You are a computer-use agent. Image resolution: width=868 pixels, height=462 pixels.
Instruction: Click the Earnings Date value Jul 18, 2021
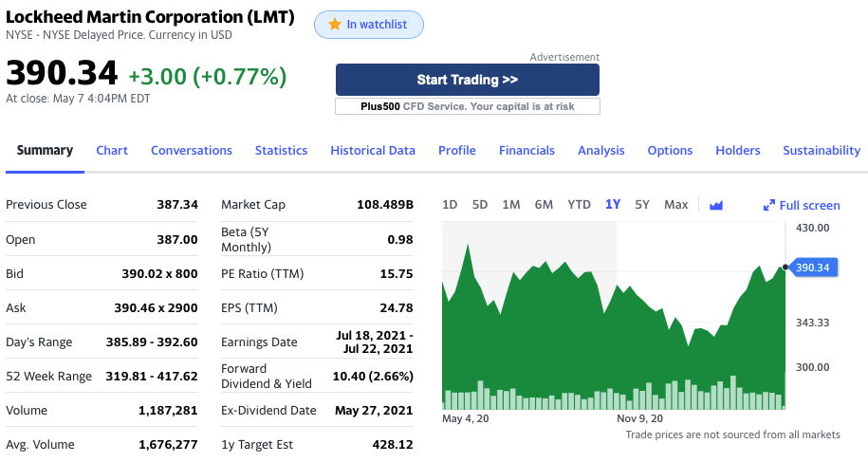click(x=375, y=342)
